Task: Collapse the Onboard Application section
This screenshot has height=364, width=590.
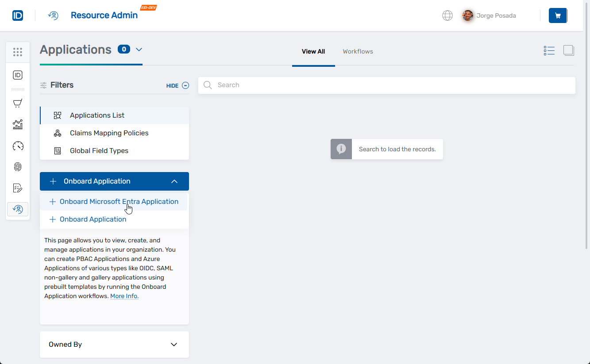Action: 174,181
